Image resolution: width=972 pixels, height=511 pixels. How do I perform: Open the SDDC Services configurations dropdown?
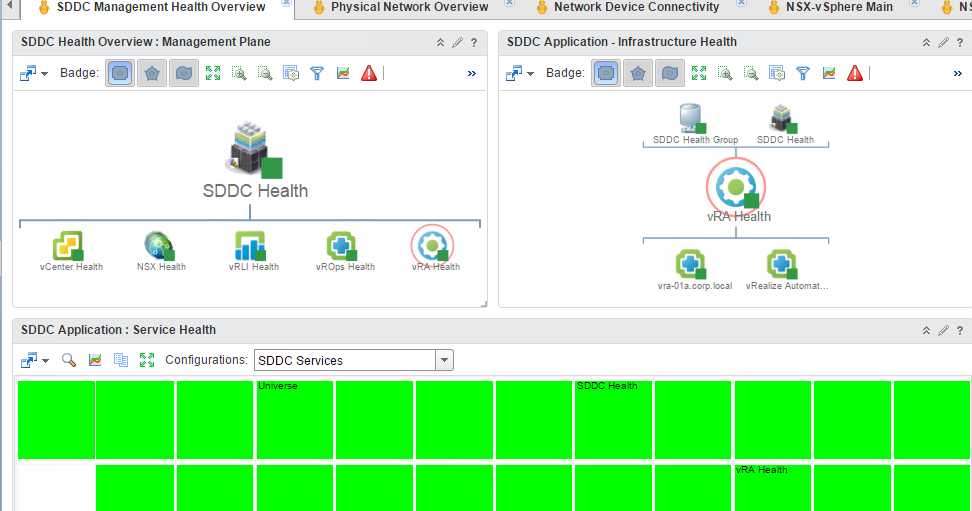point(445,360)
